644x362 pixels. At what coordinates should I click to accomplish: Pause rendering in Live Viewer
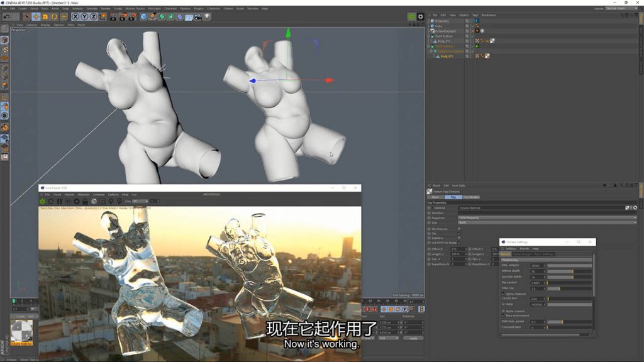pos(60,201)
